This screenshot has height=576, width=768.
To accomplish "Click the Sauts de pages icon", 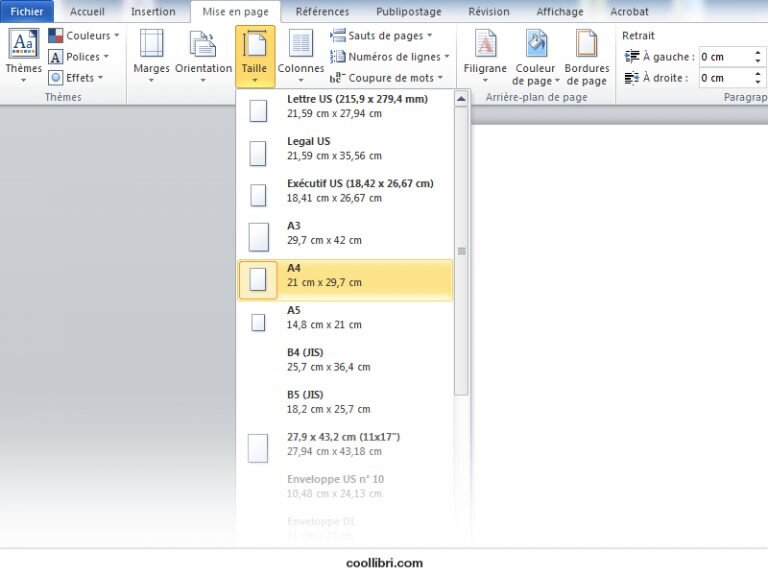I will click(x=338, y=35).
